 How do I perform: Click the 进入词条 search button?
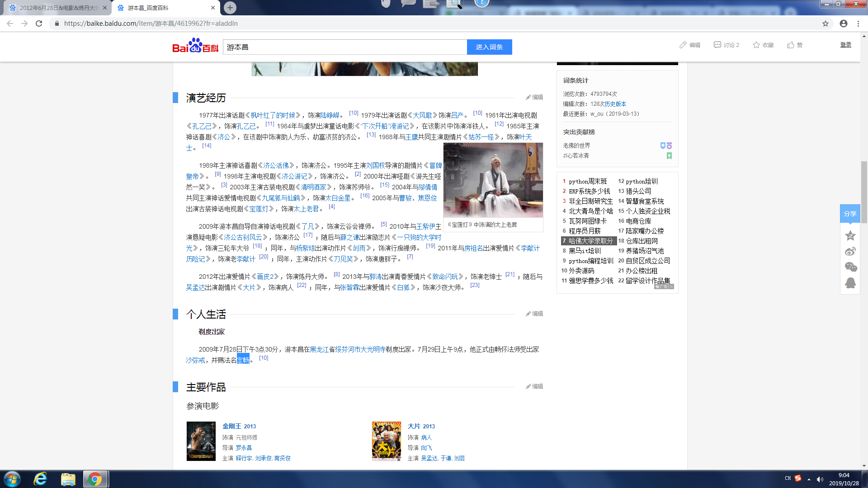point(489,47)
